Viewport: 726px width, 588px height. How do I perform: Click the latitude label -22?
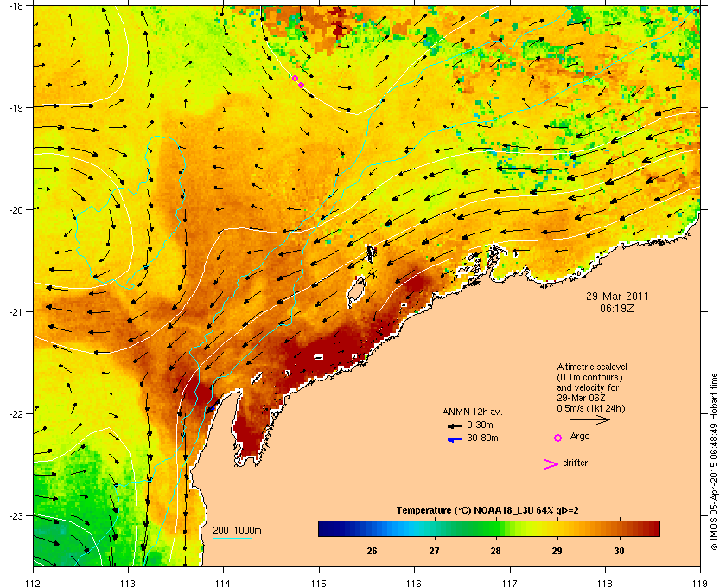click(x=16, y=413)
